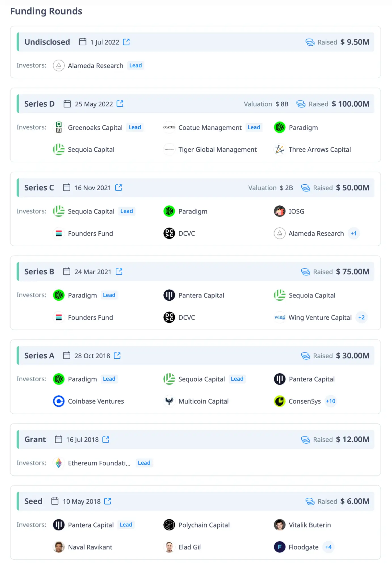Viewport: 392px width, 567px height.
Task: Click the Greenoaks Capital logo
Action: [x=59, y=127]
